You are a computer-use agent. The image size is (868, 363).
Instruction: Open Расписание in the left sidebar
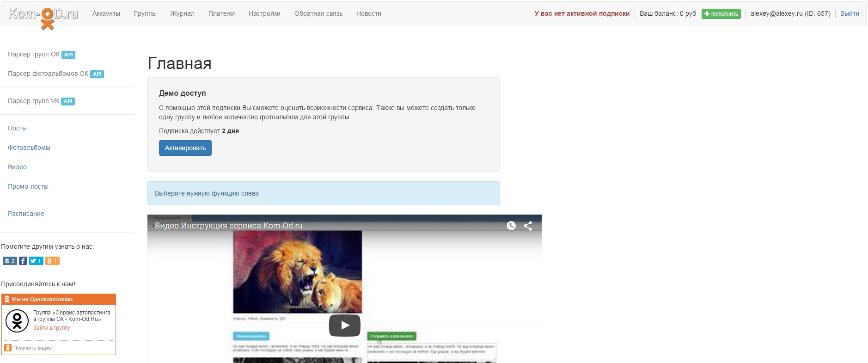pyautogui.click(x=26, y=214)
